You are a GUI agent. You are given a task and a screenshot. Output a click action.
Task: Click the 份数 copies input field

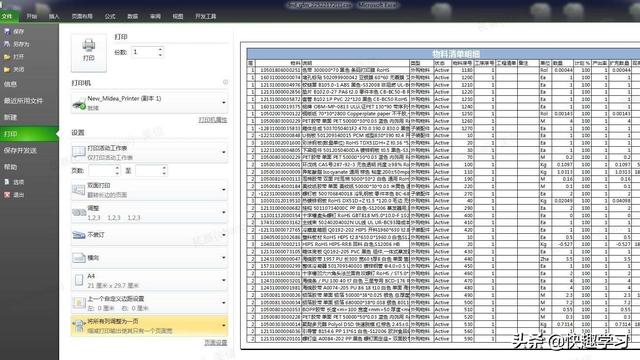coord(144,52)
